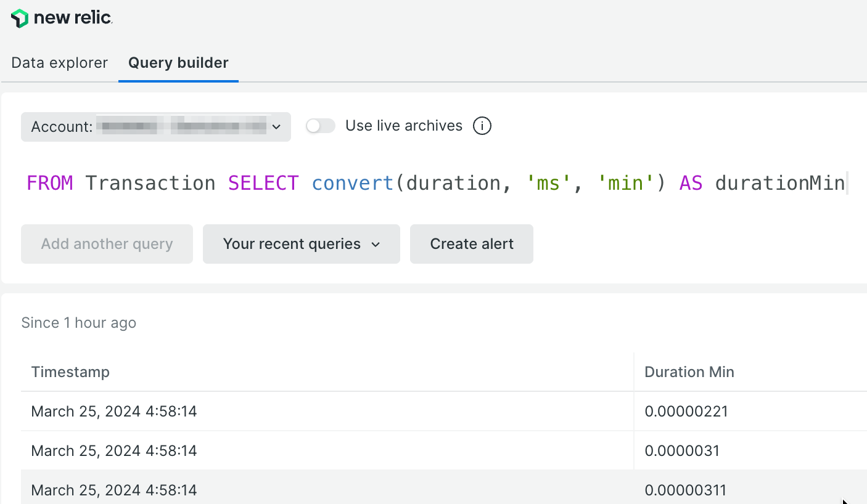Click the timestamp in the 0.00000311 row

tap(114, 490)
